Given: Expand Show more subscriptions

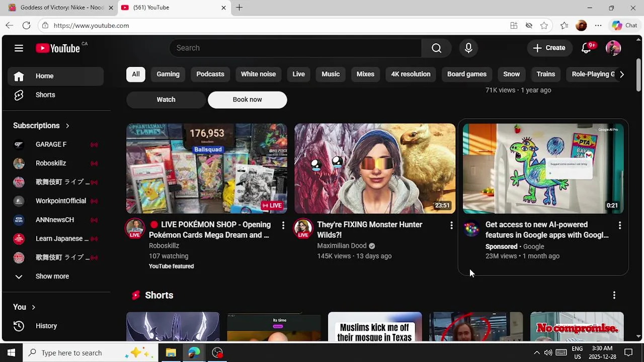Looking at the screenshot, I should pyautogui.click(x=55, y=276).
